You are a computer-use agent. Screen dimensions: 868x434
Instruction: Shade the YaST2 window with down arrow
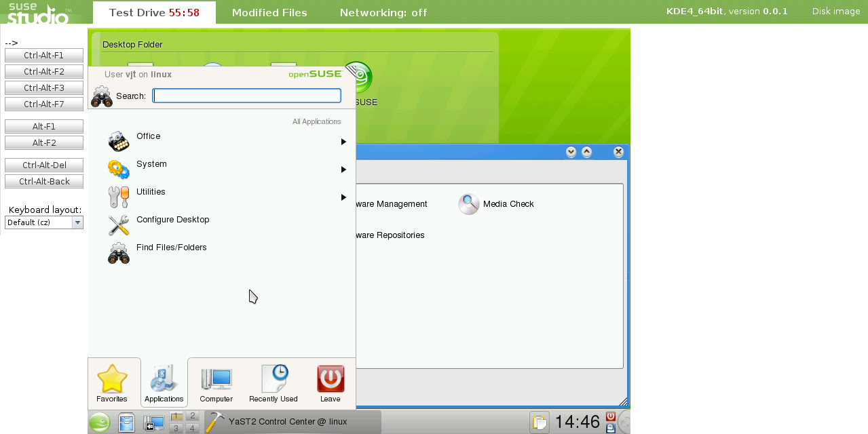coord(571,152)
